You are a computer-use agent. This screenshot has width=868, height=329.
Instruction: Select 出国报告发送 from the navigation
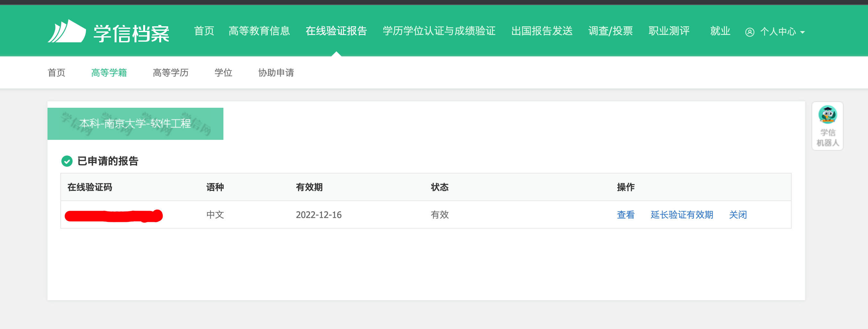coord(542,31)
